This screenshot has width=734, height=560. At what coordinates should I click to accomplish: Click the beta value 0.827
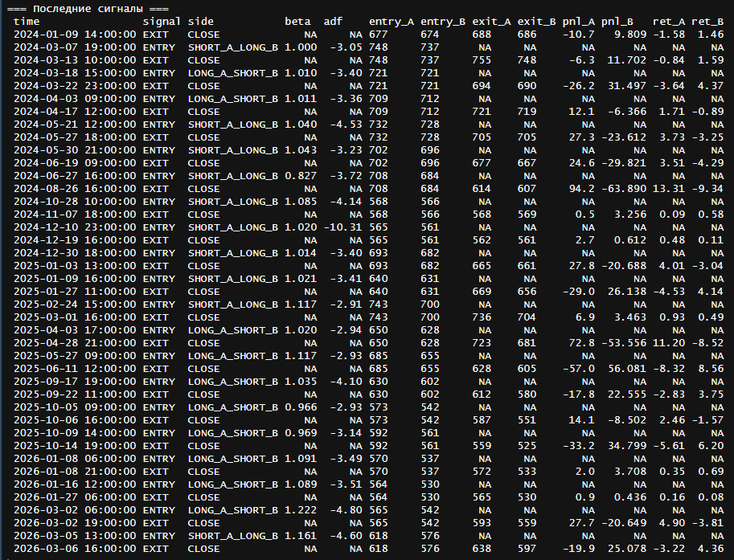(x=301, y=176)
